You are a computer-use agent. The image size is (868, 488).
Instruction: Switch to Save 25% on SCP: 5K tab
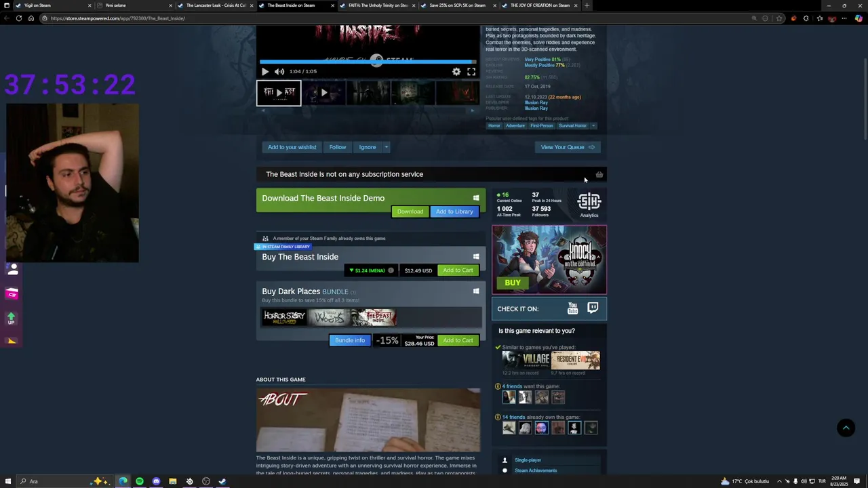[459, 5]
